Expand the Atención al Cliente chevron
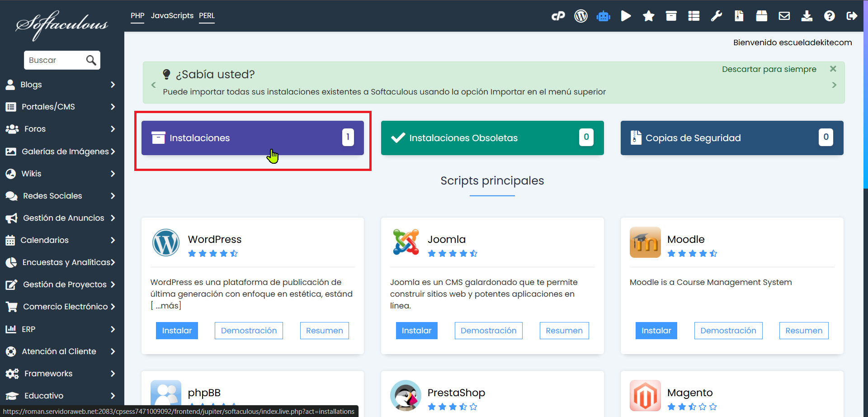Image resolution: width=868 pixels, height=417 pixels. point(113,351)
